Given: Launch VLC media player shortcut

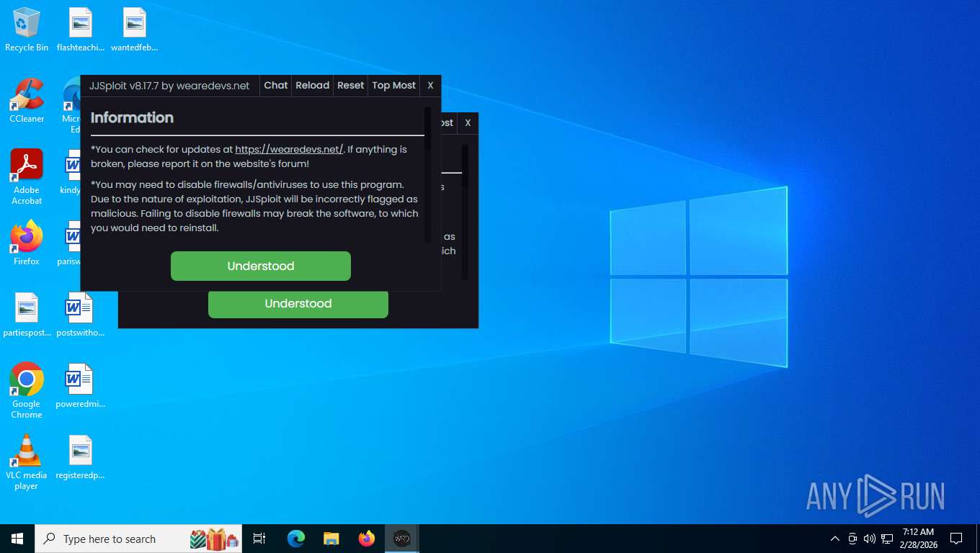Looking at the screenshot, I should (x=27, y=462).
